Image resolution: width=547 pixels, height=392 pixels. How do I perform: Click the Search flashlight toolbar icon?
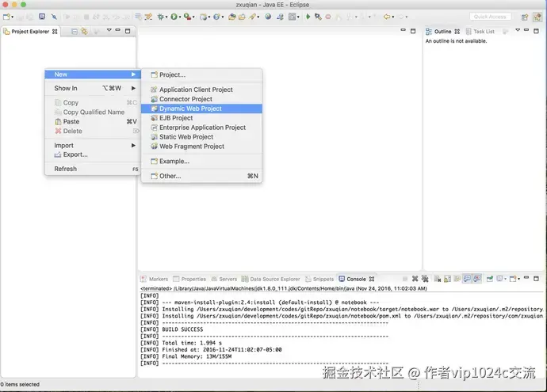coord(252,17)
